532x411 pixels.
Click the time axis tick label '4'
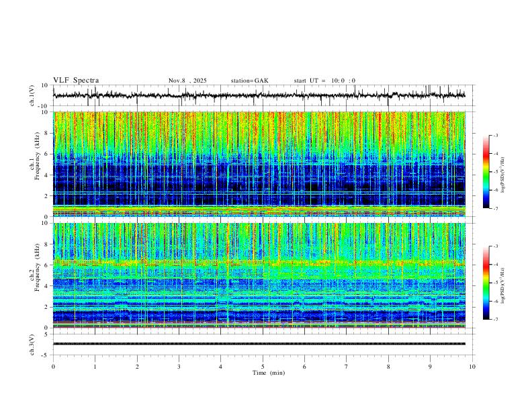(221, 367)
